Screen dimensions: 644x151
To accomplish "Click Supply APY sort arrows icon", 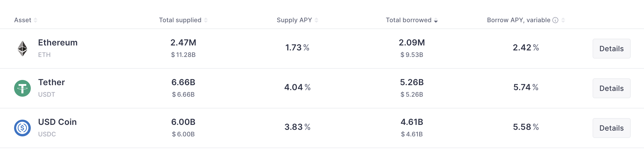I will click(316, 20).
